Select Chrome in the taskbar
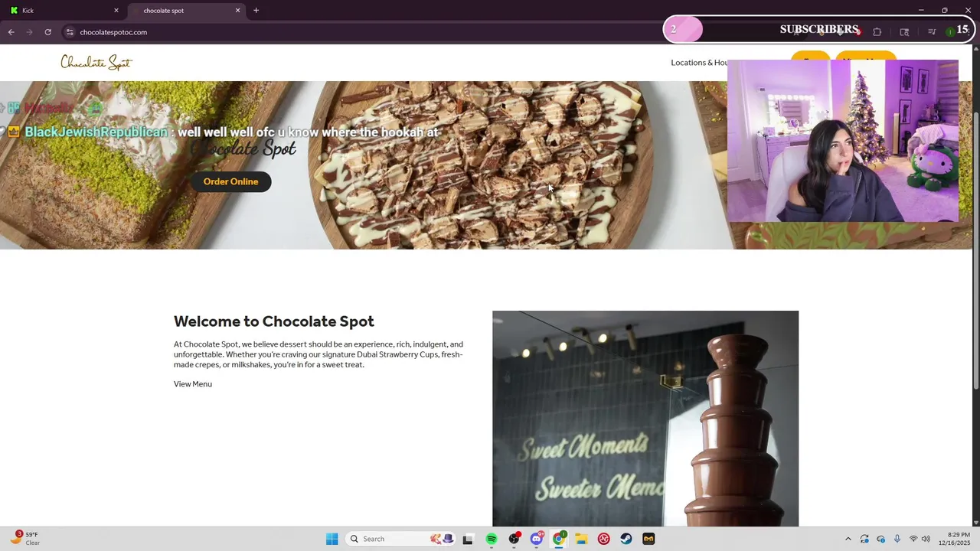Screen dimensions: 980x551 coord(559,539)
